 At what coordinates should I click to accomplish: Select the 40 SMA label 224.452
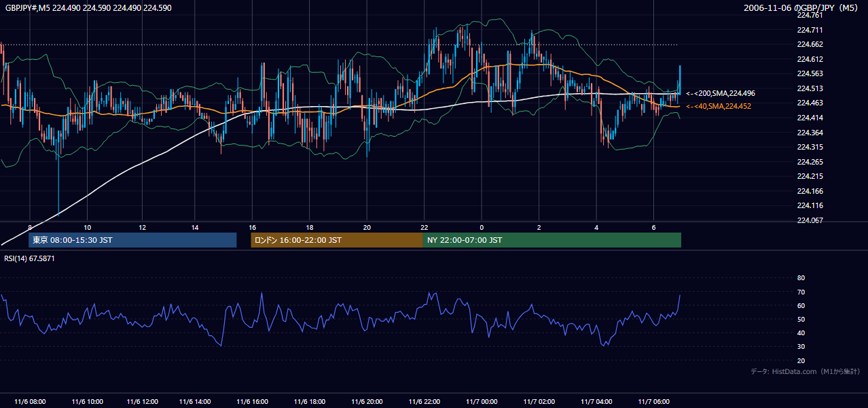click(x=719, y=106)
